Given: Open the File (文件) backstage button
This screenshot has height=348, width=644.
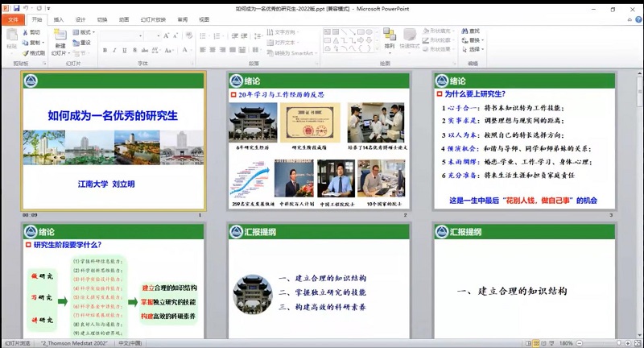Looking at the screenshot, I should click(13, 19).
